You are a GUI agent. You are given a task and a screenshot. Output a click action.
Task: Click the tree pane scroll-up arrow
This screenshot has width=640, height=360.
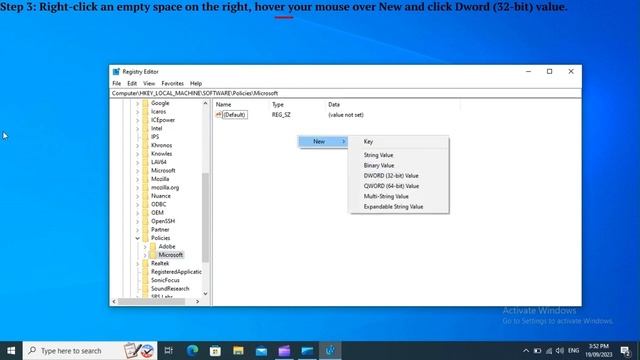click(x=205, y=103)
